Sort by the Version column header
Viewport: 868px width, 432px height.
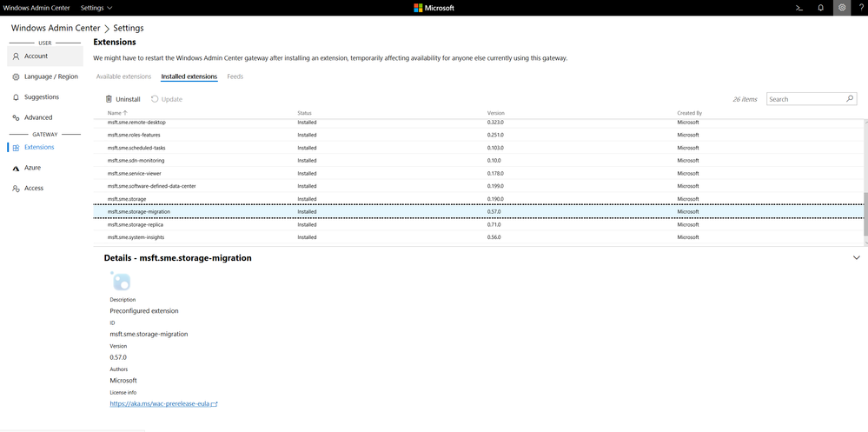click(x=495, y=113)
